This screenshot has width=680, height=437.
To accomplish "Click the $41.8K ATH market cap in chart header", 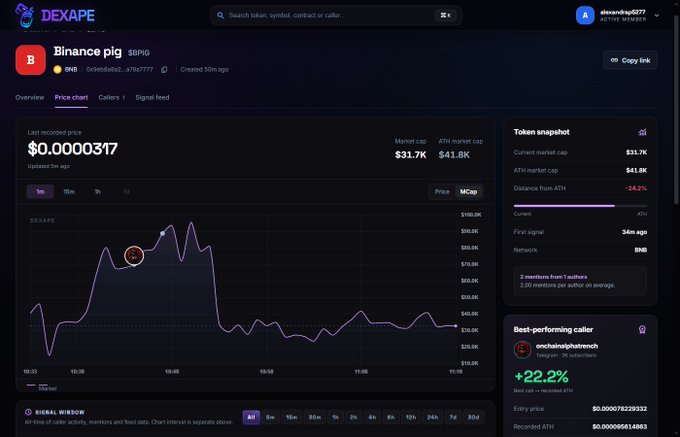I will [454, 155].
